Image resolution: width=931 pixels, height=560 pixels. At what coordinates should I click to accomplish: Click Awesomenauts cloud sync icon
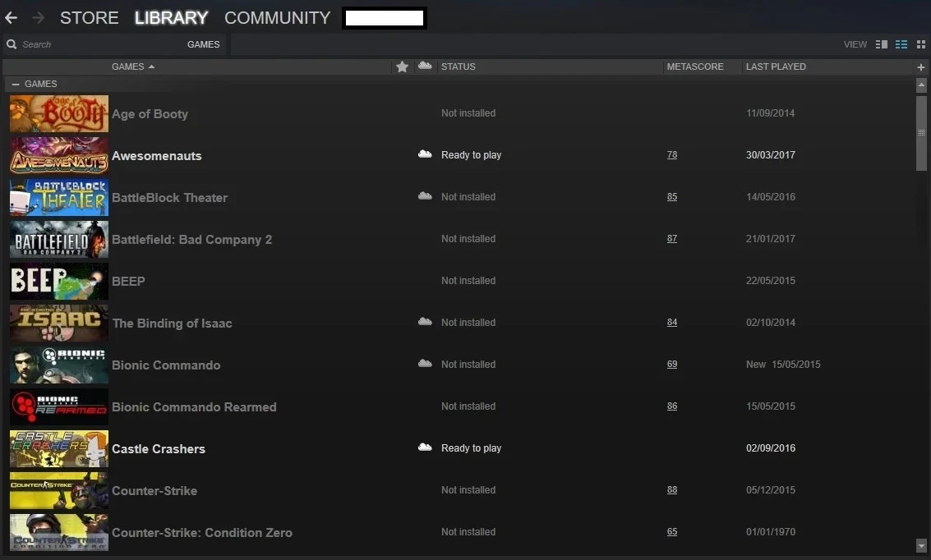point(425,154)
